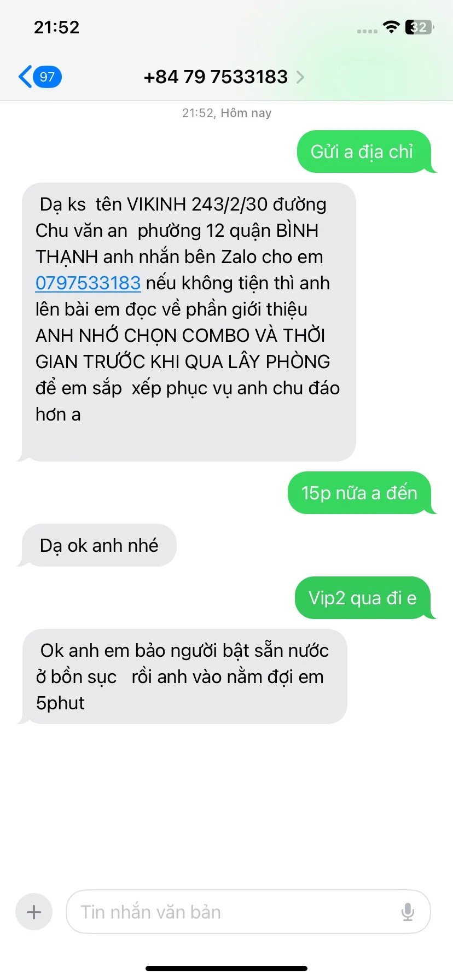Tap the cellular signal dots icon
The width and height of the screenshot is (453, 980).
pyautogui.click(x=367, y=31)
